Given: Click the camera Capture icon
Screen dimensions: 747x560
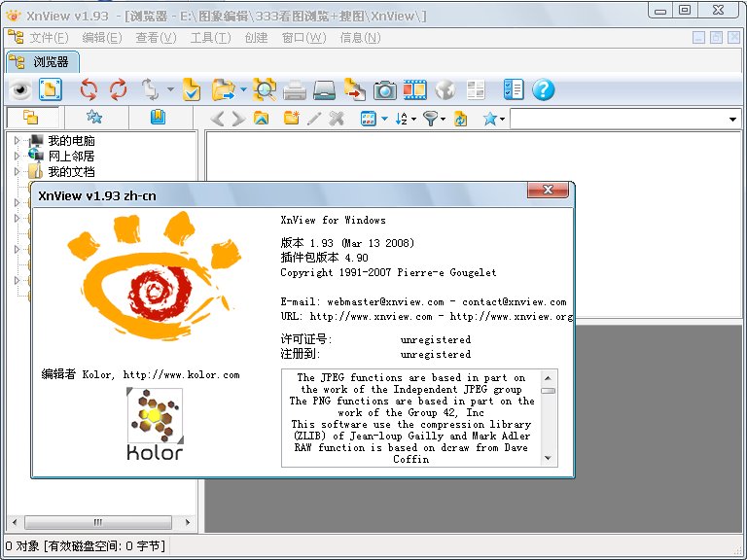Looking at the screenshot, I should coord(385,89).
